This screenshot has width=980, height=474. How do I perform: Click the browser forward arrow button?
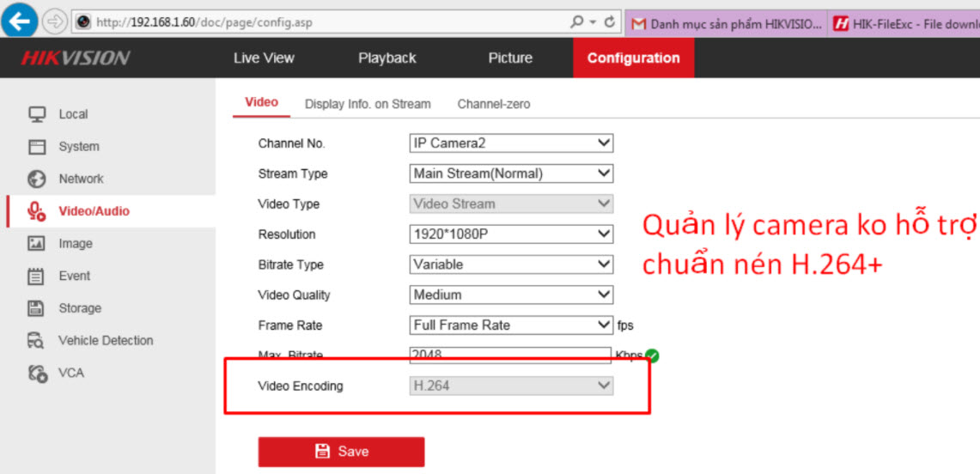pos(56,22)
